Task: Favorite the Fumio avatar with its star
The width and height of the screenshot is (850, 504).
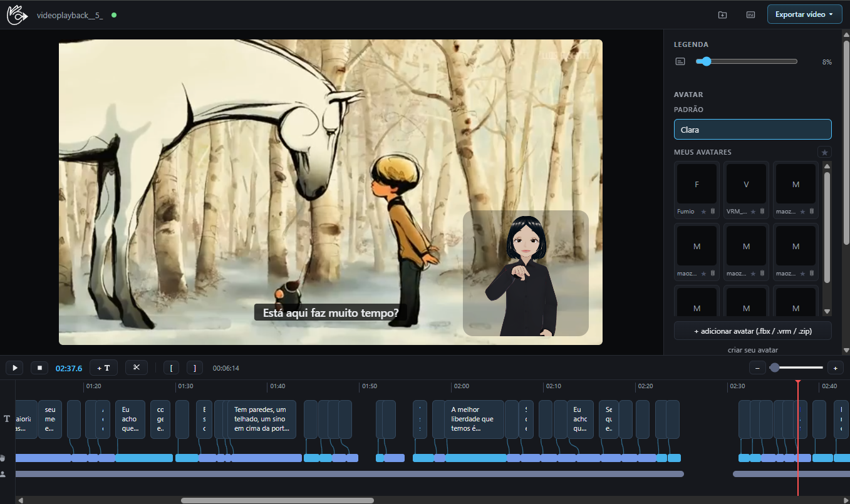Action: (703, 212)
